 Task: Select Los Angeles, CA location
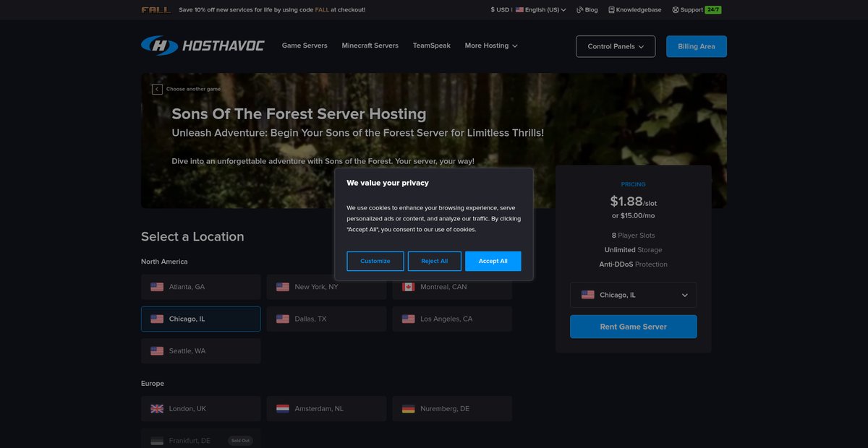[452, 319]
